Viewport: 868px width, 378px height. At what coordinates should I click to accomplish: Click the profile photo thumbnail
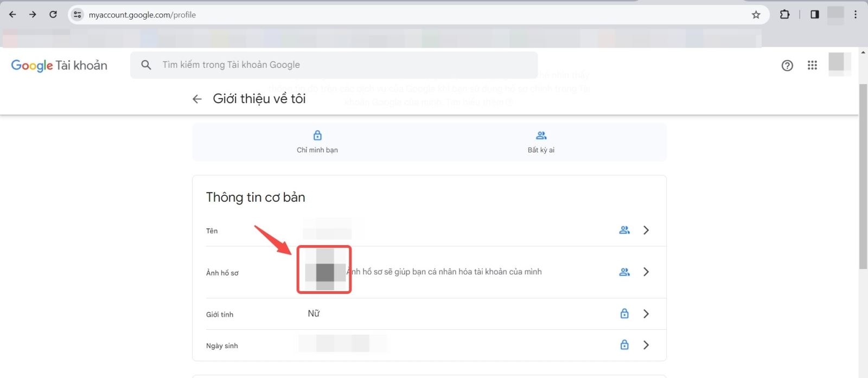click(x=324, y=270)
